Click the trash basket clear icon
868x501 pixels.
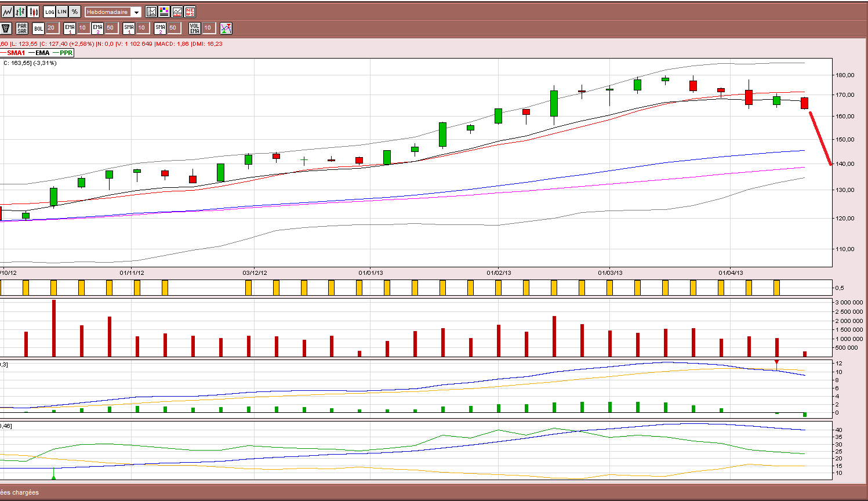6,28
